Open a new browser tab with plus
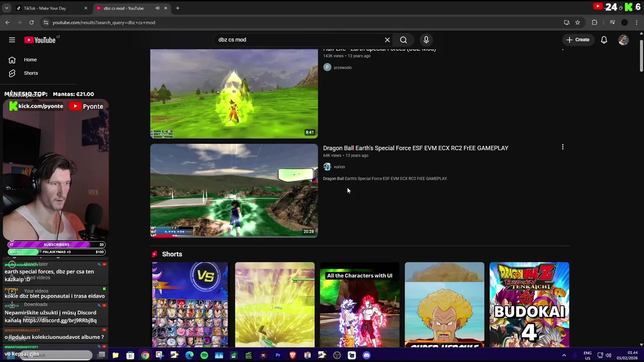The width and height of the screenshot is (644, 362). (178, 8)
